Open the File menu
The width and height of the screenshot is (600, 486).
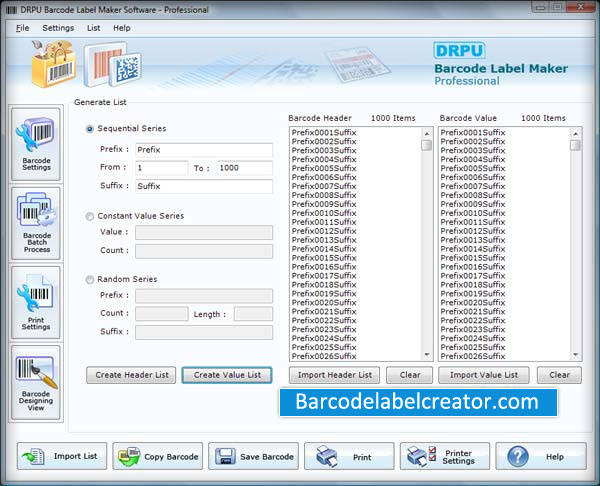pos(23,28)
